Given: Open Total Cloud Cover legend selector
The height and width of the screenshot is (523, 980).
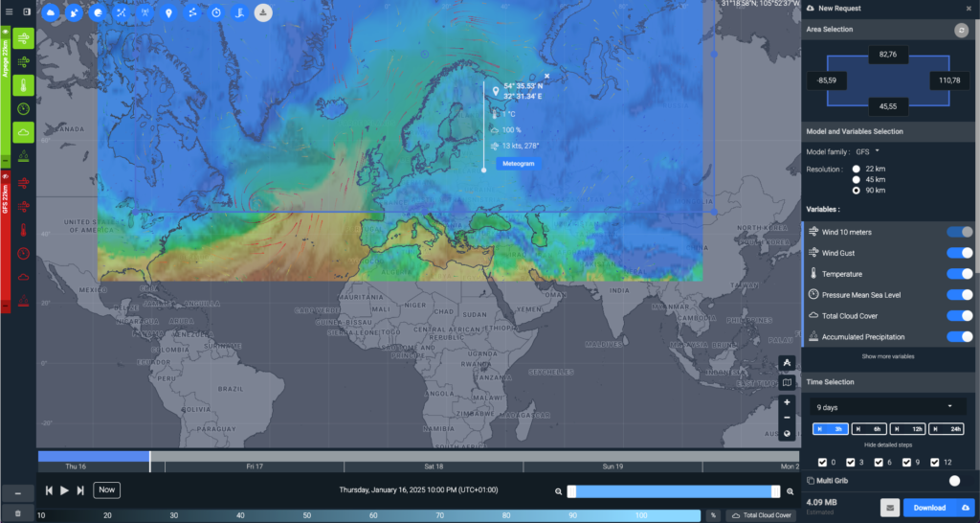Looking at the screenshot, I should tap(761, 516).
